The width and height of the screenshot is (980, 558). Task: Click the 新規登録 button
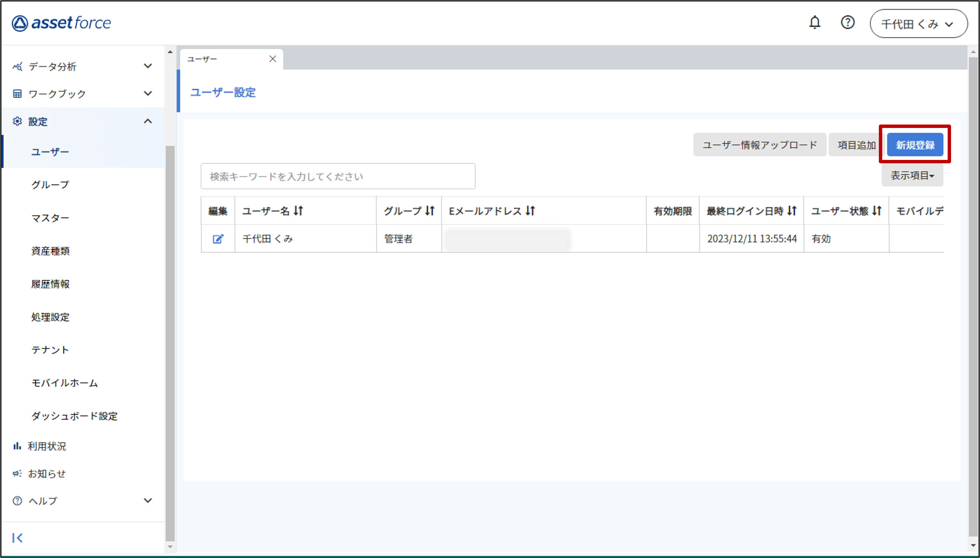[x=915, y=144]
